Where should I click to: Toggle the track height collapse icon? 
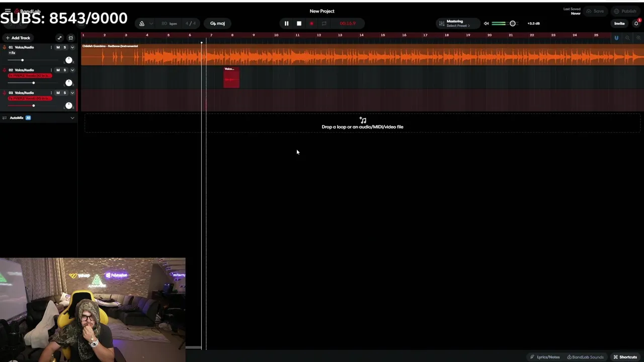click(x=70, y=38)
